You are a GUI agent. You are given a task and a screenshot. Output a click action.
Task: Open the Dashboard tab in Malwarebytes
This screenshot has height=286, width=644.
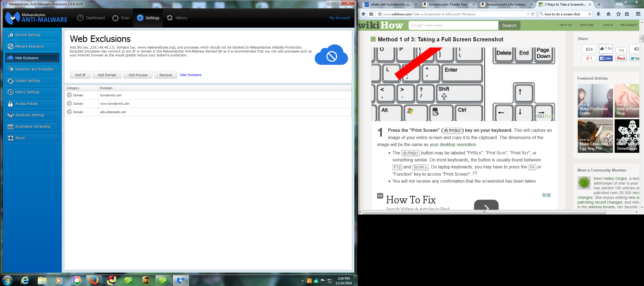point(91,18)
